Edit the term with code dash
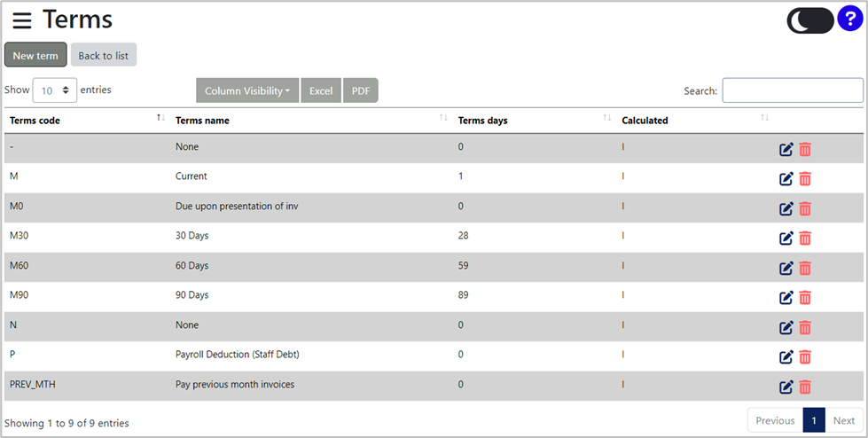The image size is (868, 438). pos(786,150)
